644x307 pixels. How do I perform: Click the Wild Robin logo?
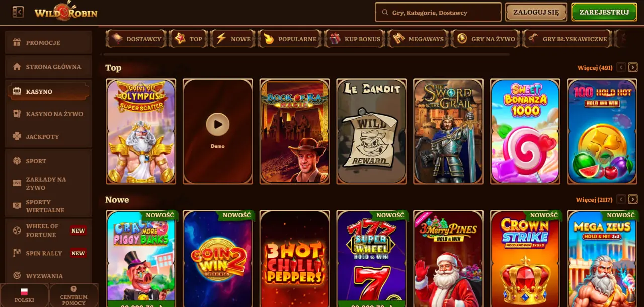(x=65, y=12)
